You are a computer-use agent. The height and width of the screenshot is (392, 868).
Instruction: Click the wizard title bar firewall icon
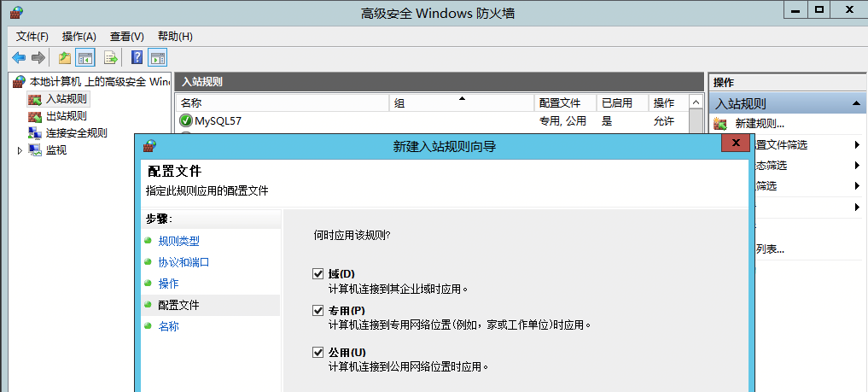pos(150,146)
